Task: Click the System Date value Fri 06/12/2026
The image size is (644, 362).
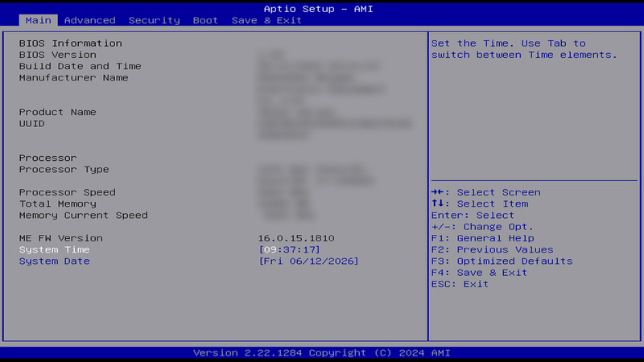Action: point(308,261)
